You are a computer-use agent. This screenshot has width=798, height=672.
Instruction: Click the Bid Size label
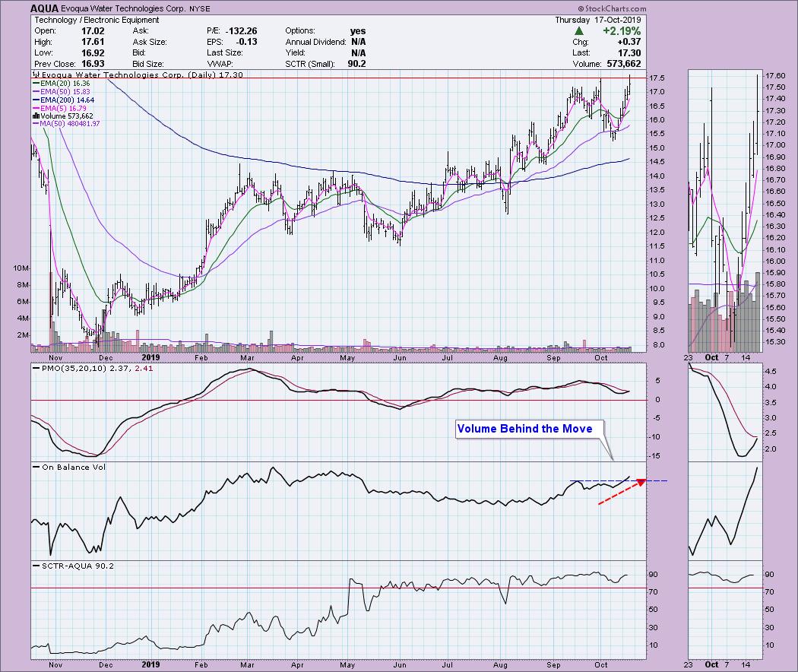(x=148, y=64)
